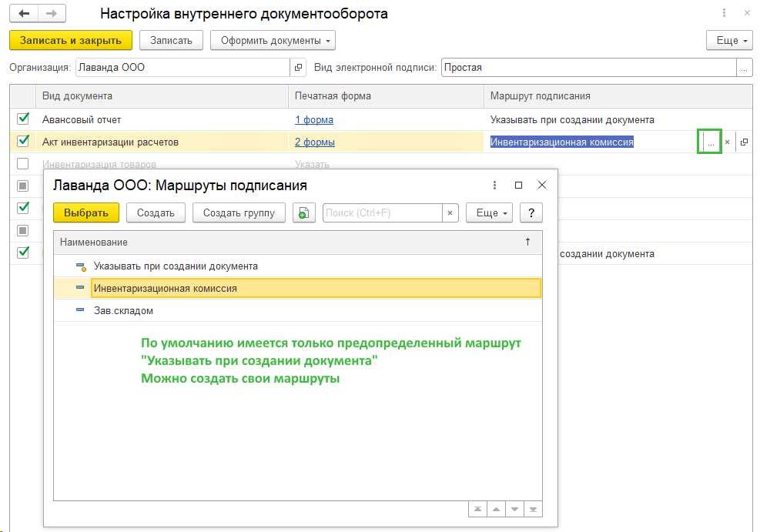760x532 pixels.
Task: Toggle the second partially filled checkbox, above the last row
Action: pos(23,230)
